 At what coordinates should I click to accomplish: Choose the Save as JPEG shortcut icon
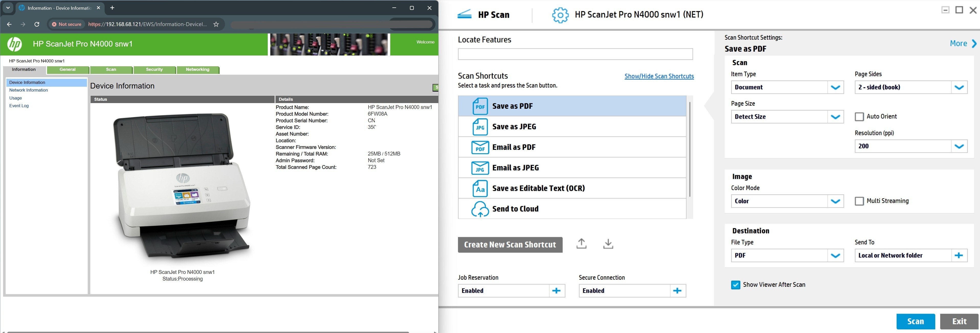pos(480,127)
